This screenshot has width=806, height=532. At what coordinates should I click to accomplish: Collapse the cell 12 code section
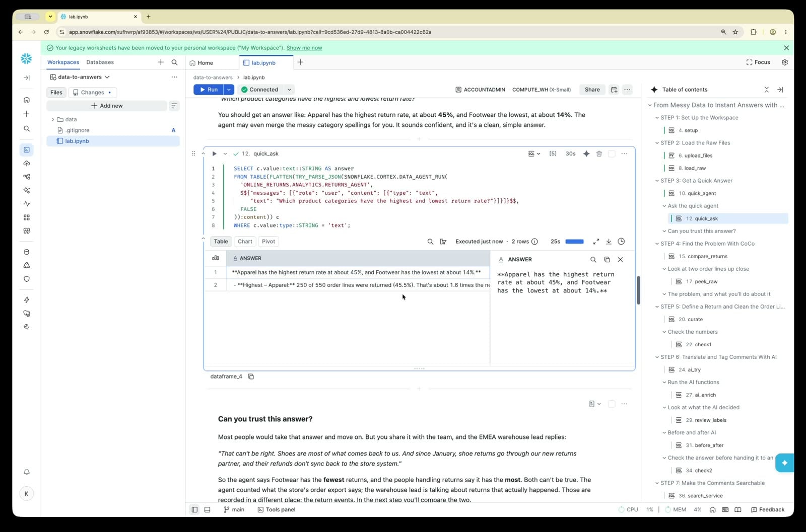click(203, 154)
